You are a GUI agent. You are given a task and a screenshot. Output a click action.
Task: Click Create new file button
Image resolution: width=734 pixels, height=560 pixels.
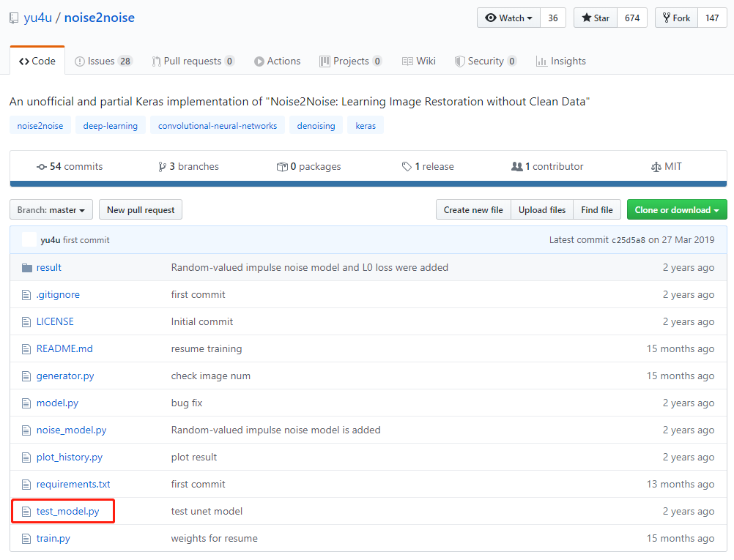point(473,209)
